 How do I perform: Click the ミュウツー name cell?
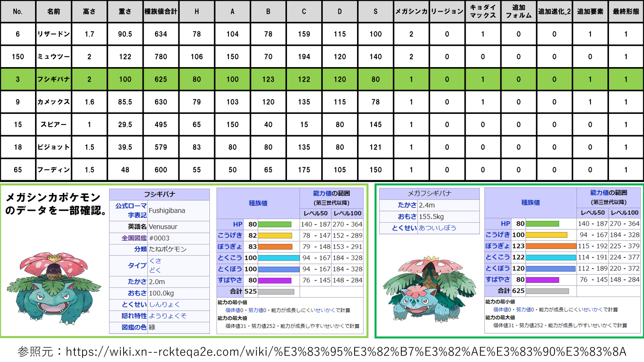click(x=54, y=57)
